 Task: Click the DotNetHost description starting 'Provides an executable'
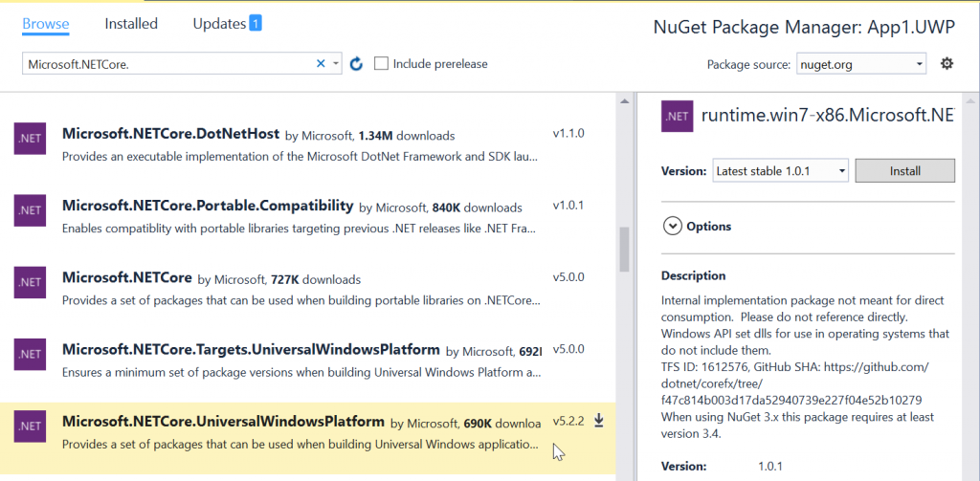point(300,156)
